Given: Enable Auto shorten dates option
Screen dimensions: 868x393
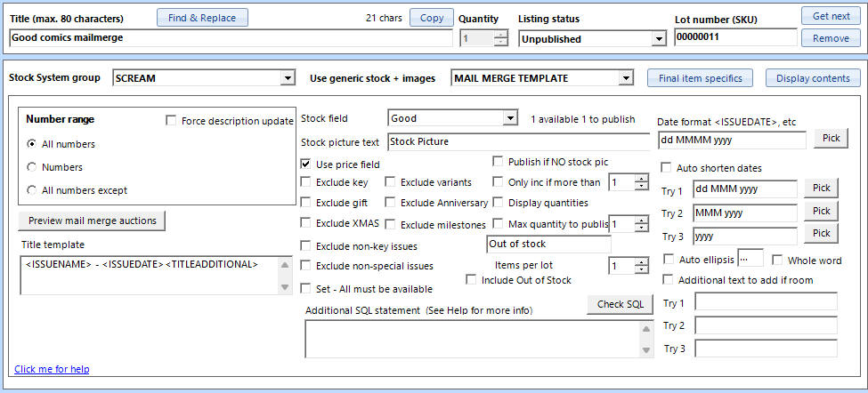Looking at the screenshot, I should click(x=666, y=167).
